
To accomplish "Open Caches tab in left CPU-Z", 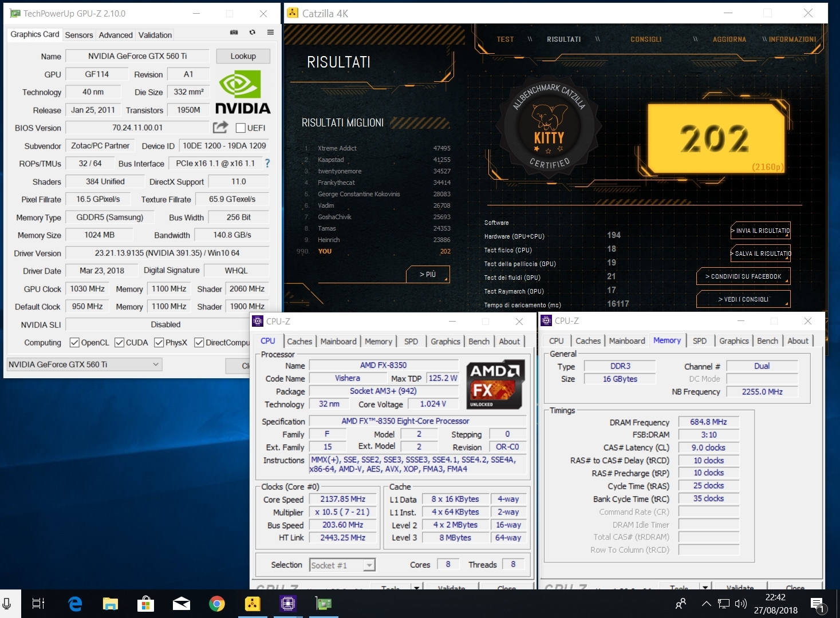I will click(x=299, y=341).
